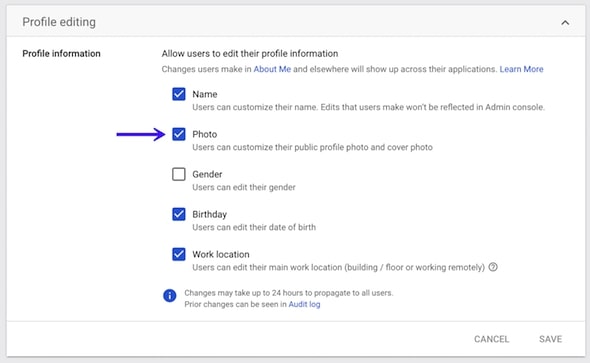Screen dimensions: 590x363
Task: Click 'Users can customize their public profile photo' text
Action: coord(312,147)
